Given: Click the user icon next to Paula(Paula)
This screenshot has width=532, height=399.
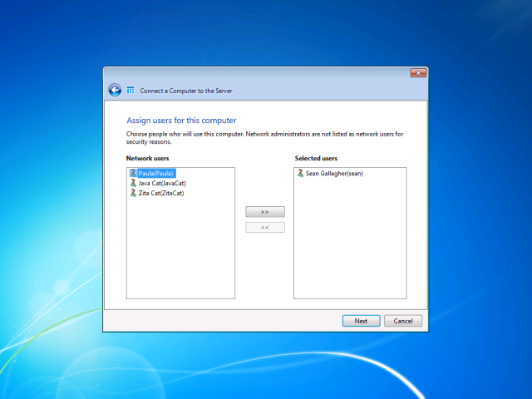Looking at the screenshot, I should coord(133,173).
